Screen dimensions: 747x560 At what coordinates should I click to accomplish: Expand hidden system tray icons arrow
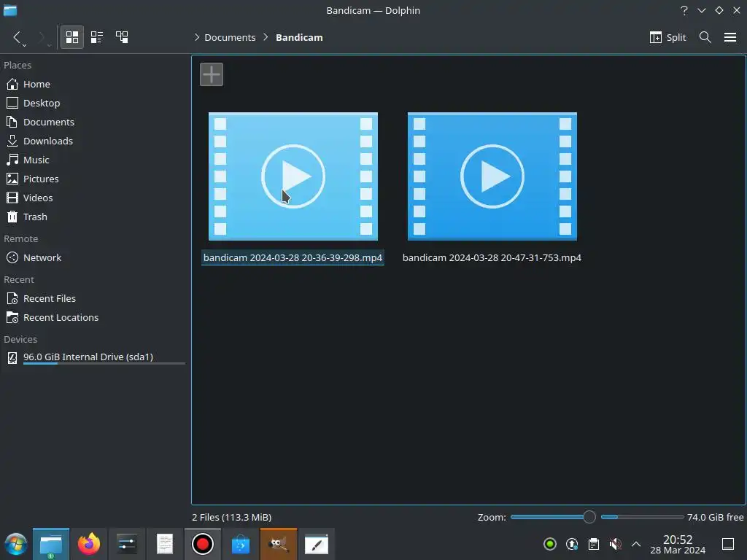[x=636, y=544]
